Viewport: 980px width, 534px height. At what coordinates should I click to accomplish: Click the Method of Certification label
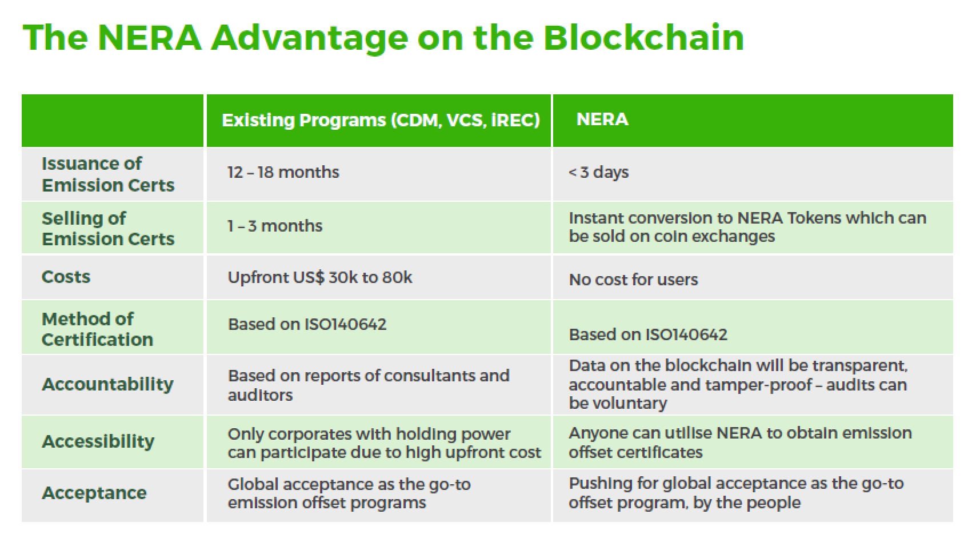98,329
